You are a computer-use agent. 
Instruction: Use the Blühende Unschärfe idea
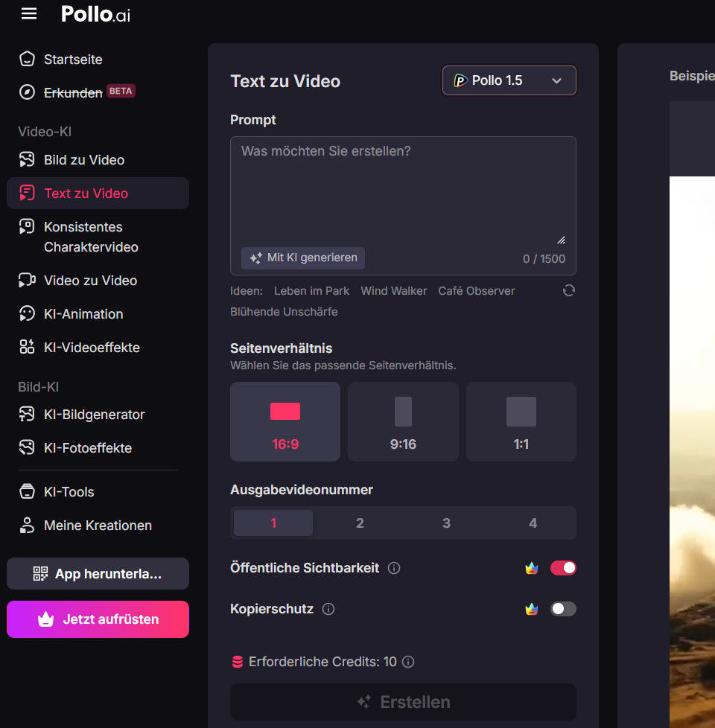coord(284,312)
